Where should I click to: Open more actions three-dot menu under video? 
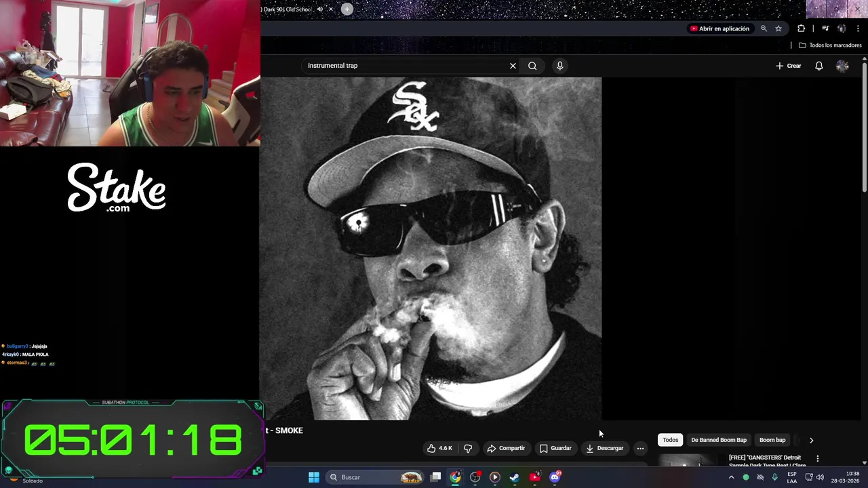pyautogui.click(x=640, y=448)
